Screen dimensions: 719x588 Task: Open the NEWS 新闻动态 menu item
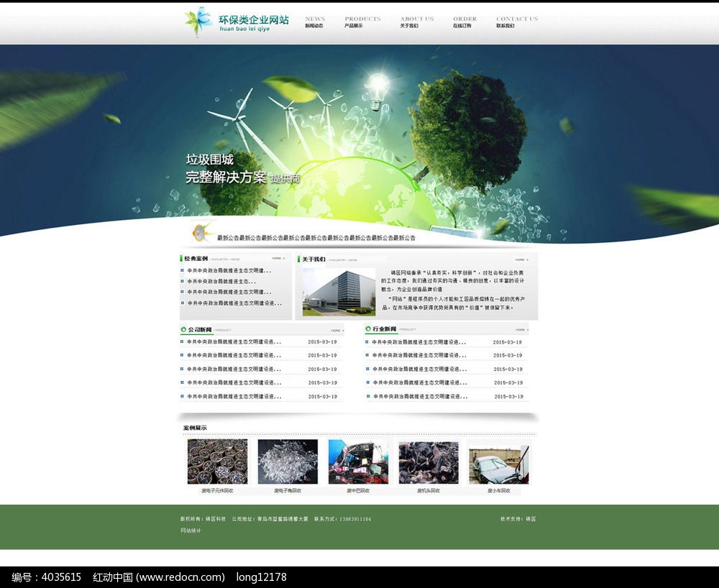(314, 22)
